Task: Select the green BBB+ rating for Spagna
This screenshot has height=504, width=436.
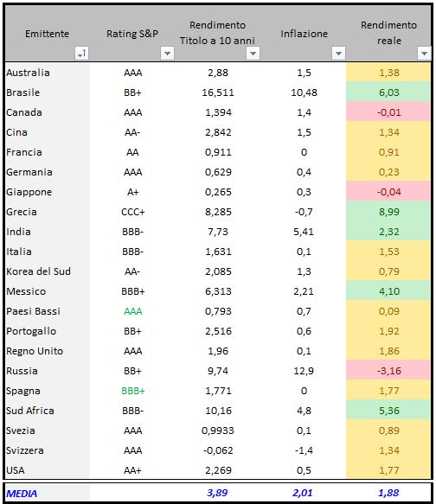Action: click(133, 391)
